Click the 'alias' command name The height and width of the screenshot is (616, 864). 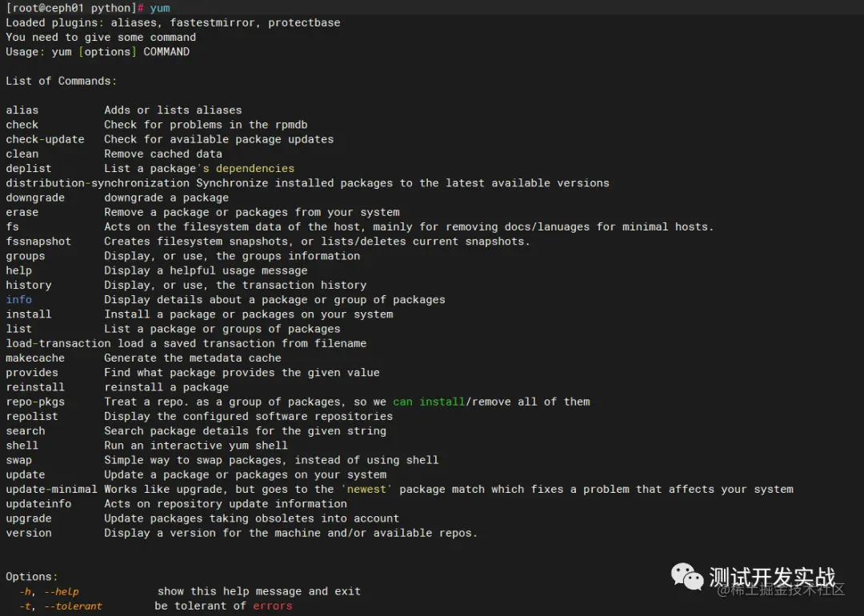pyautogui.click(x=22, y=110)
